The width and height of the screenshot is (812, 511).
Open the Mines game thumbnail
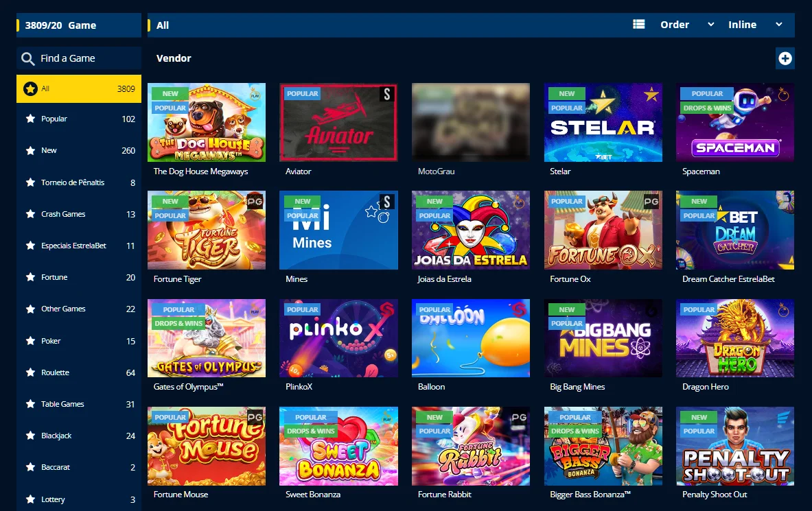coord(338,230)
